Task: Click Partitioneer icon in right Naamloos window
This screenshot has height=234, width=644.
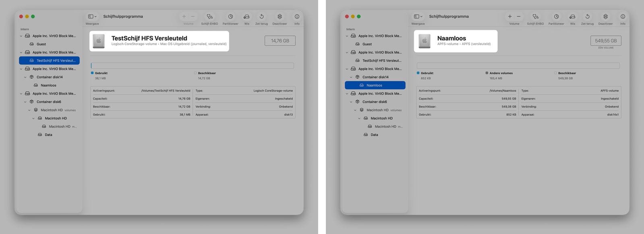Action: click(556, 17)
